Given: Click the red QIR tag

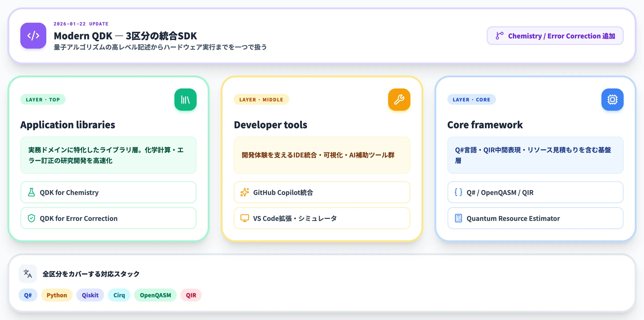Looking at the screenshot, I should coord(191,295).
